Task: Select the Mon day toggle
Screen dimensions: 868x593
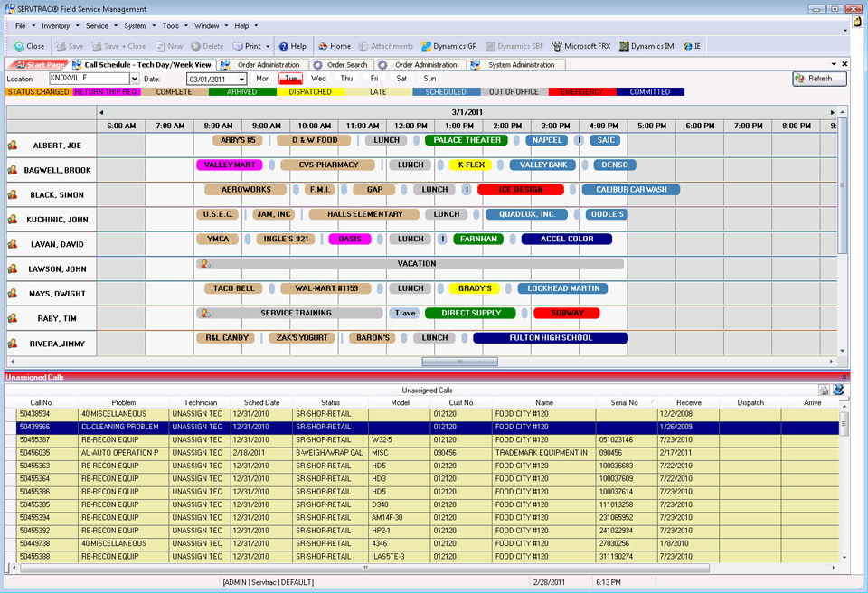Action: click(263, 79)
